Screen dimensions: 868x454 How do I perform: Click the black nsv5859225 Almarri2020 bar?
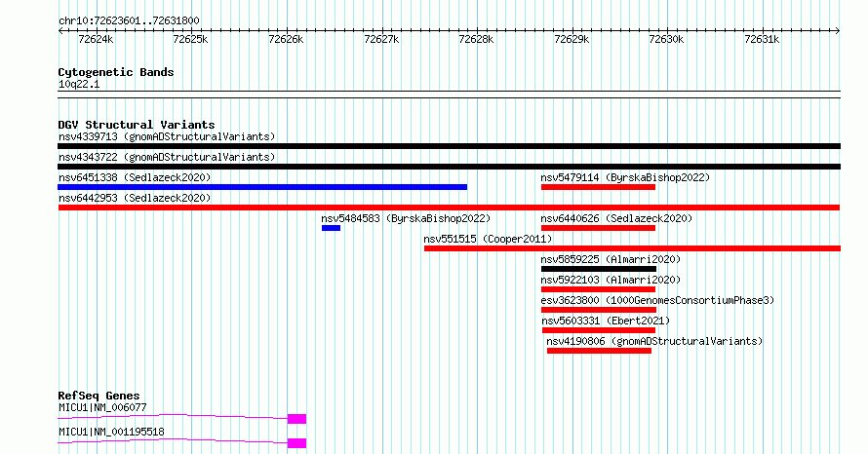599,269
